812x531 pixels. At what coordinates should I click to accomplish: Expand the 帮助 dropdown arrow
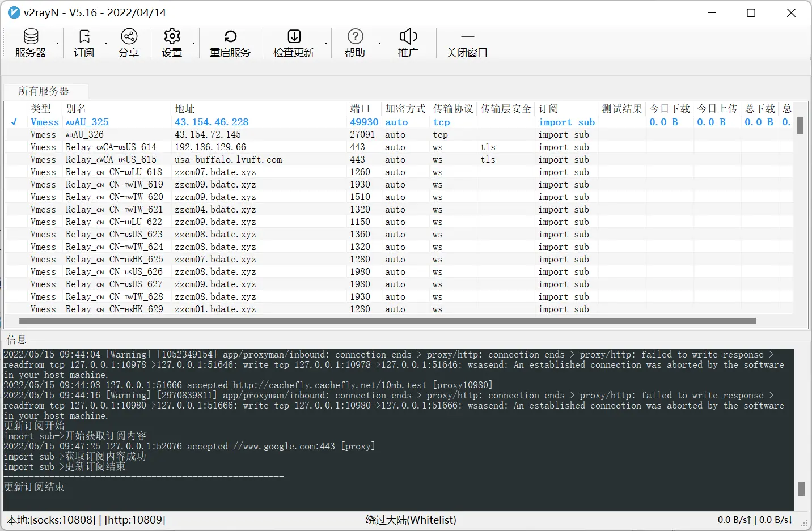[x=379, y=44]
